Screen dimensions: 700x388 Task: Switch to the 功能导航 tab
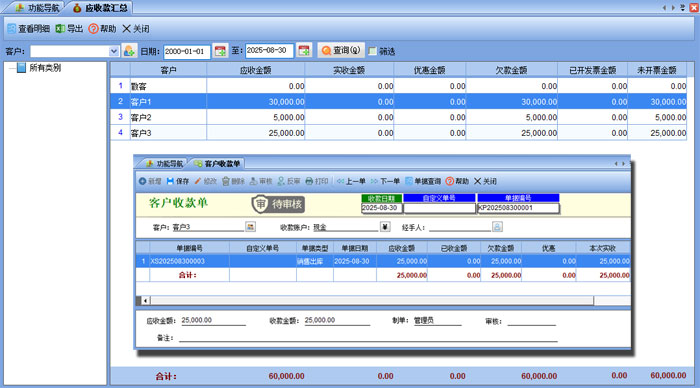tap(37, 8)
